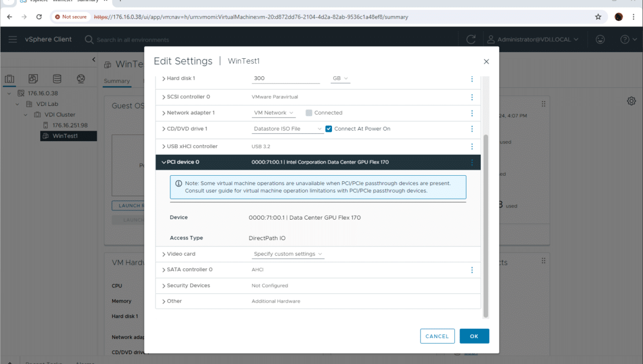This screenshot has width=643, height=364.
Task: Toggle Network adapter 1 Connected checkbox
Action: click(x=309, y=113)
